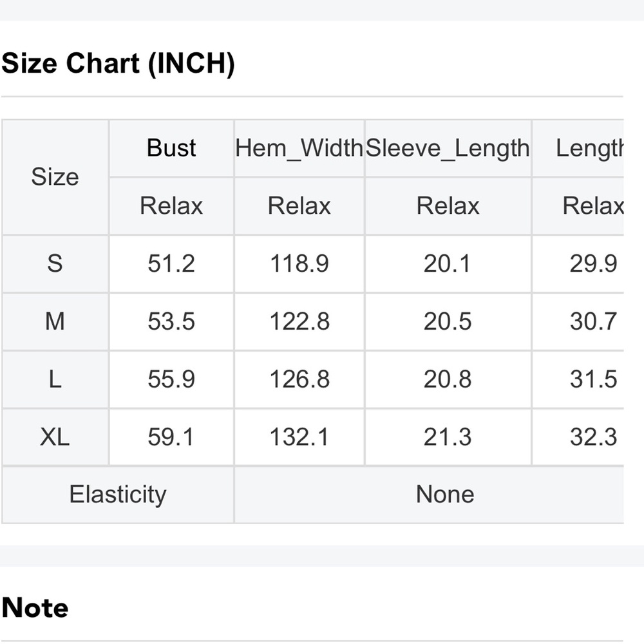The image size is (644, 644).
Task: Click hem width value 122.8
Action: click(x=299, y=321)
